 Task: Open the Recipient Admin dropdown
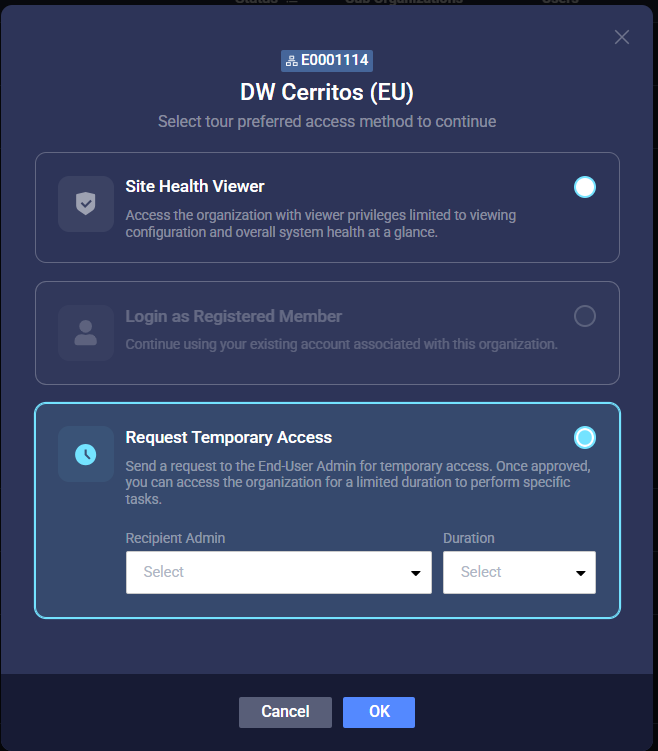tap(279, 572)
